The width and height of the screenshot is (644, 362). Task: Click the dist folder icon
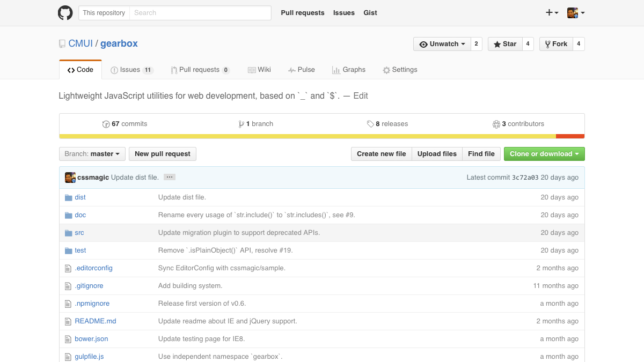point(68,197)
